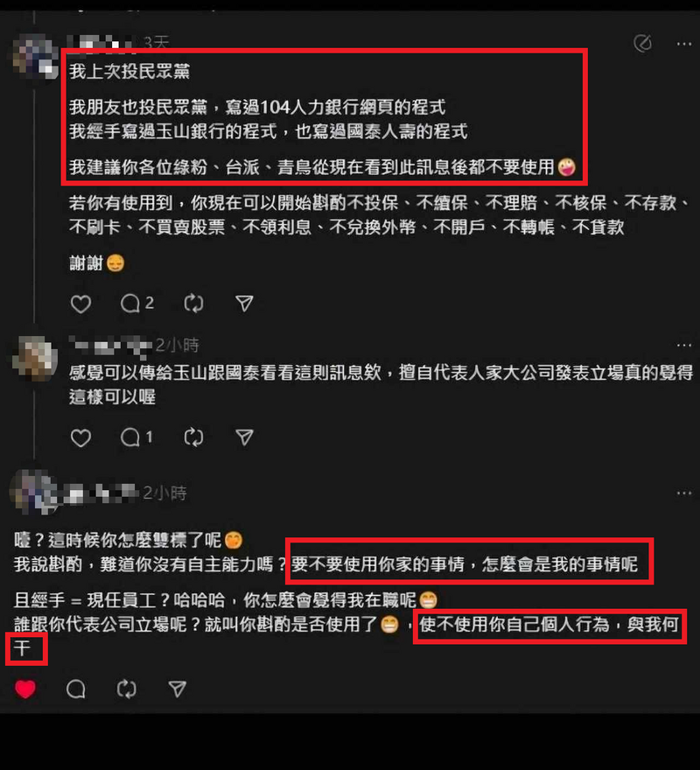Like the first post about 民眾黨

(x=80, y=304)
